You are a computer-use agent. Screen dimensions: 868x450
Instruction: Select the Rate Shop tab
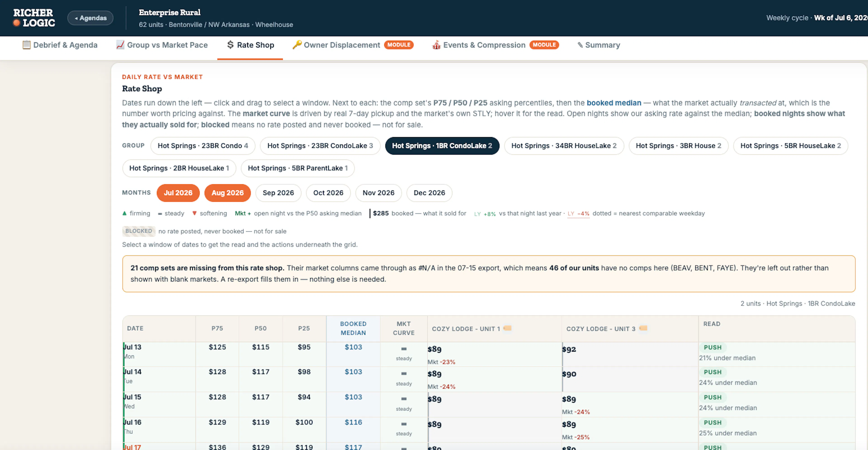(x=250, y=45)
